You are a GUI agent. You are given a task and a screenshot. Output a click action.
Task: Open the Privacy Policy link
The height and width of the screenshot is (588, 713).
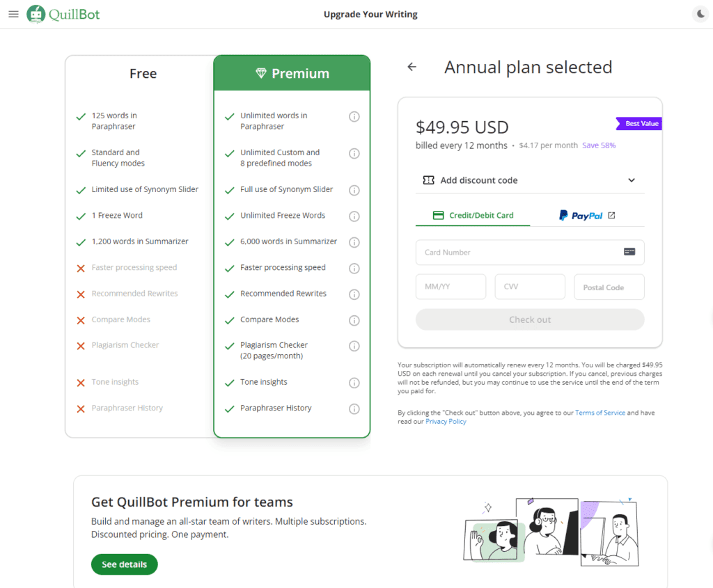click(446, 420)
